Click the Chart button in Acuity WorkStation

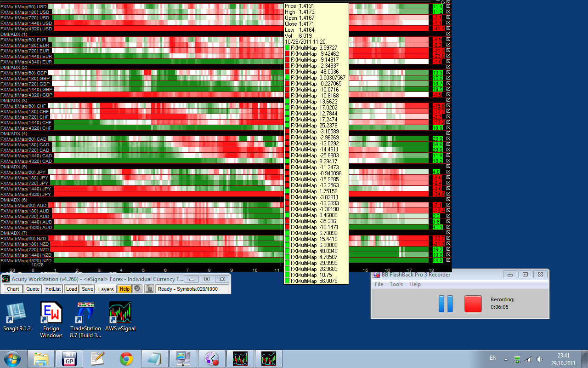(13, 289)
